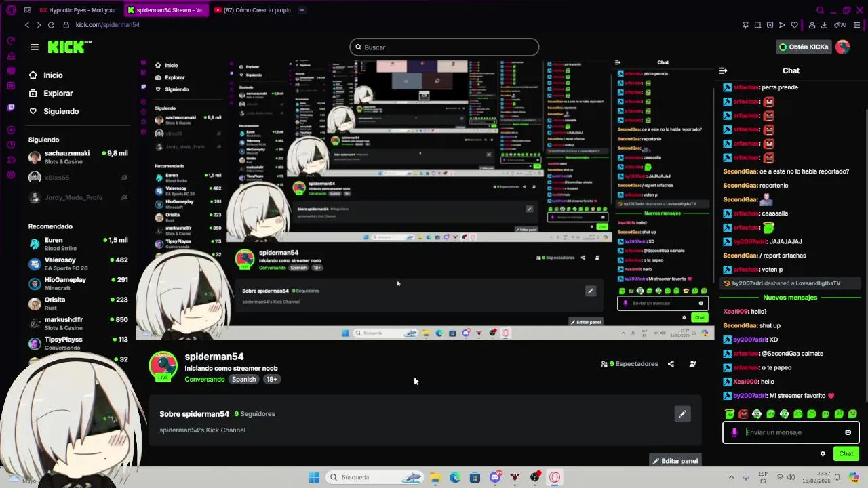Open chat settings gear icon
The width and height of the screenshot is (868, 488).
click(823, 454)
